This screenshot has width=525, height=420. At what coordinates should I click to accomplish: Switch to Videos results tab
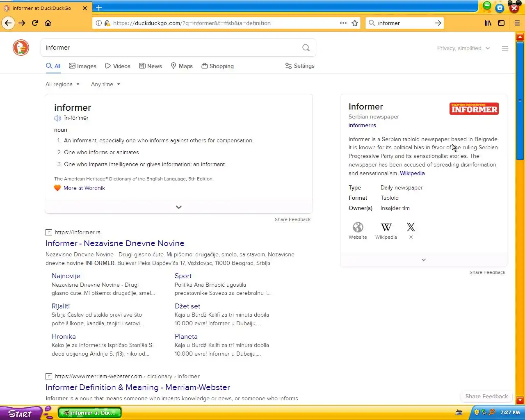118,66
